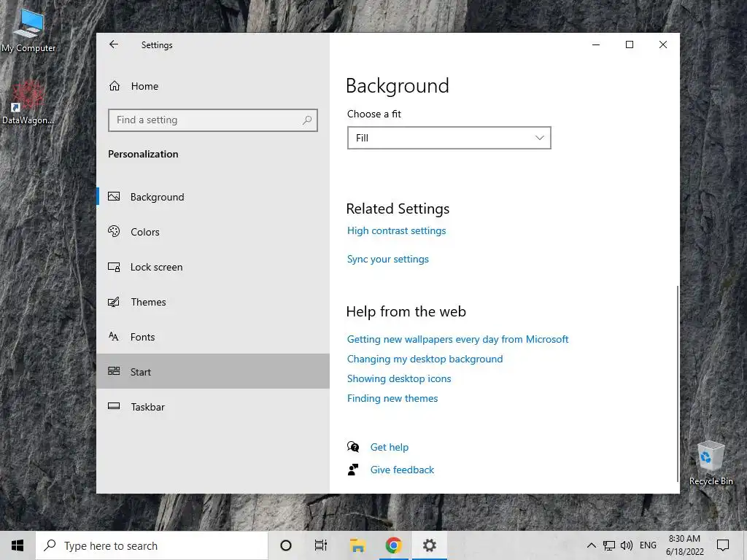Go to Settings Home
This screenshot has width=747, height=560.
[x=213, y=86]
